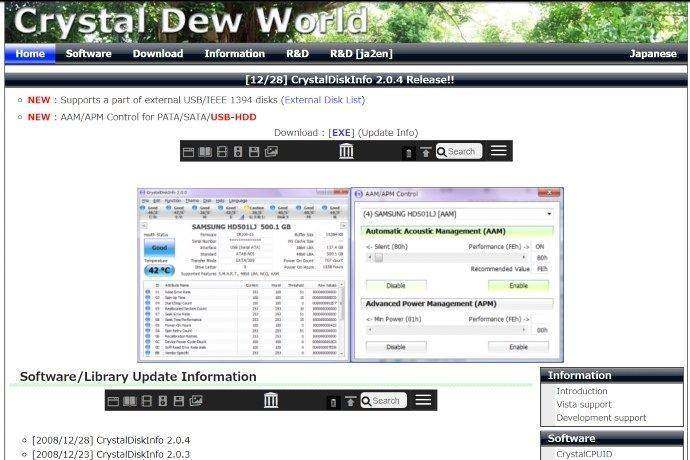
Task: Click Disable under Advanced Power Management
Action: coord(396,347)
